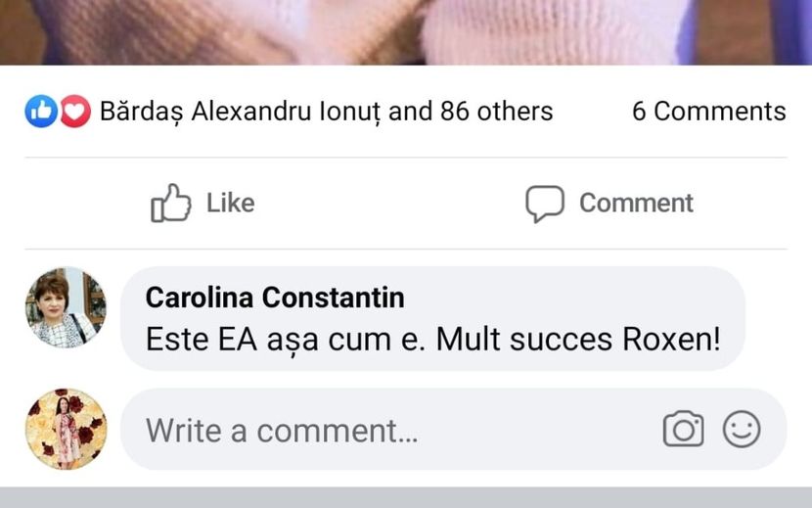This screenshot has height=508, width=812.
Task: Click the blue thumbs-up reaction icon
Action: point(39,113)
